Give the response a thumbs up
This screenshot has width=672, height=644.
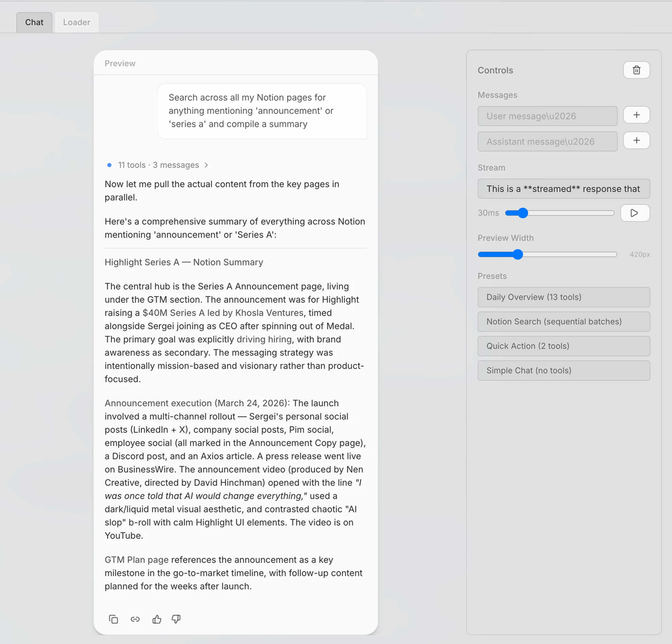coord(157,619)
